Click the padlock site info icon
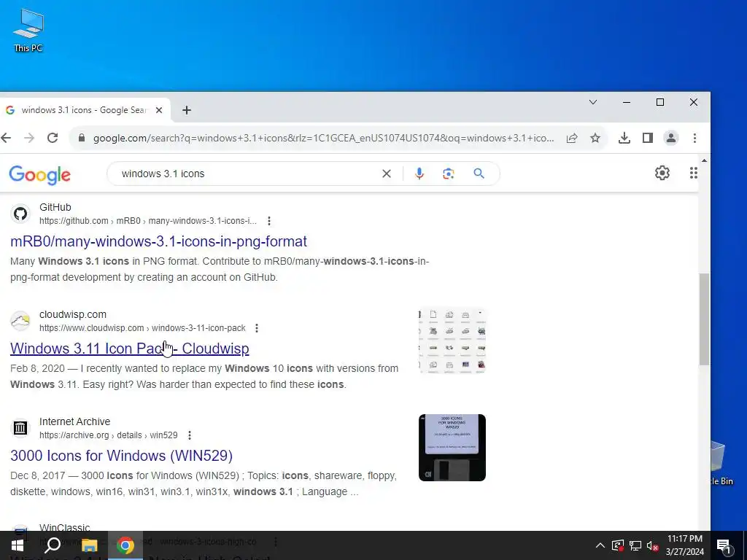 (82, 138)
